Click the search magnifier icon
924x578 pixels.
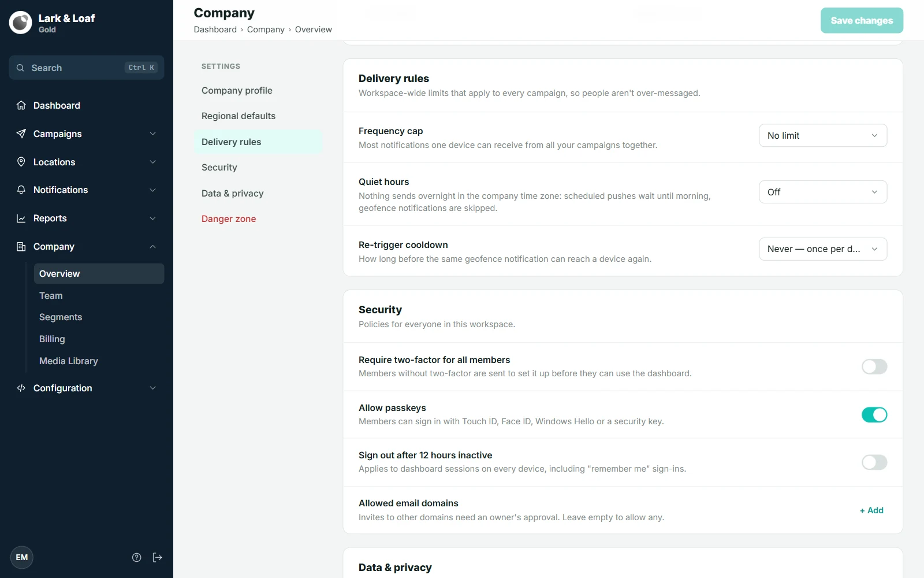click(x=20, y=68)
